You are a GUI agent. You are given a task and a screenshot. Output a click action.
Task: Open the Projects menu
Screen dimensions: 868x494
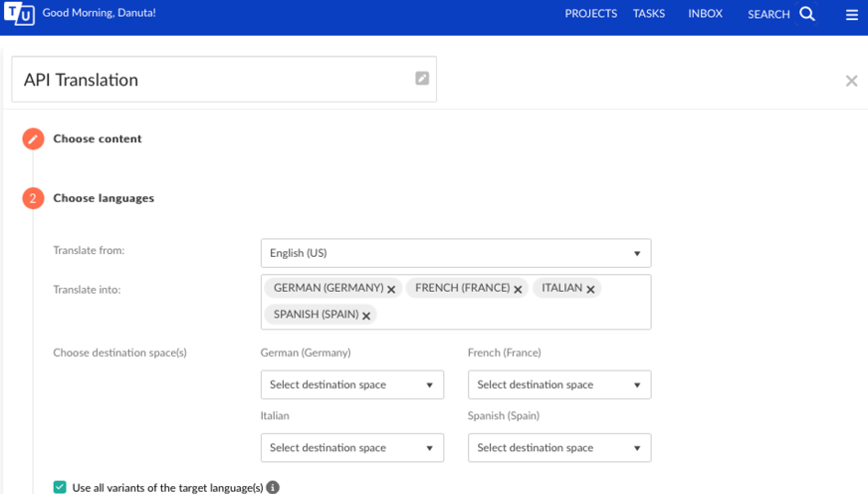pyautogui.click(x=591, y=14)
